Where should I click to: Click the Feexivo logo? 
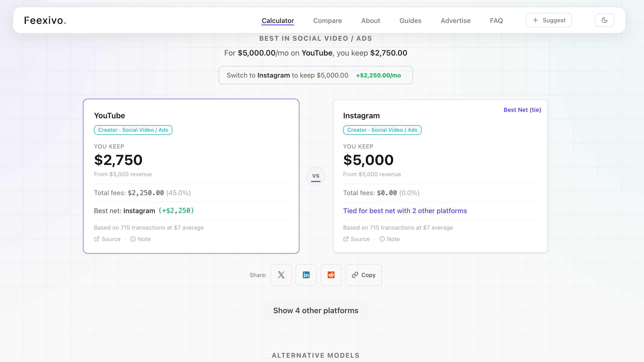pos(45,20)
